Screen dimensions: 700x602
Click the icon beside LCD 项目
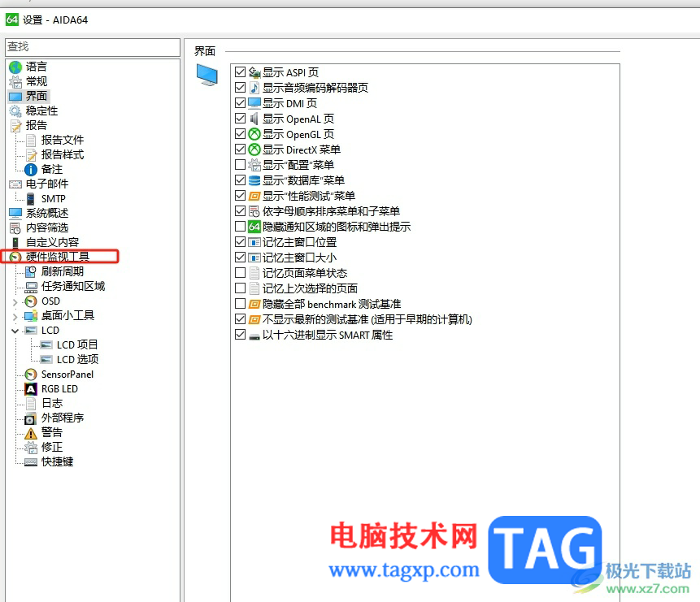point(46,345)
